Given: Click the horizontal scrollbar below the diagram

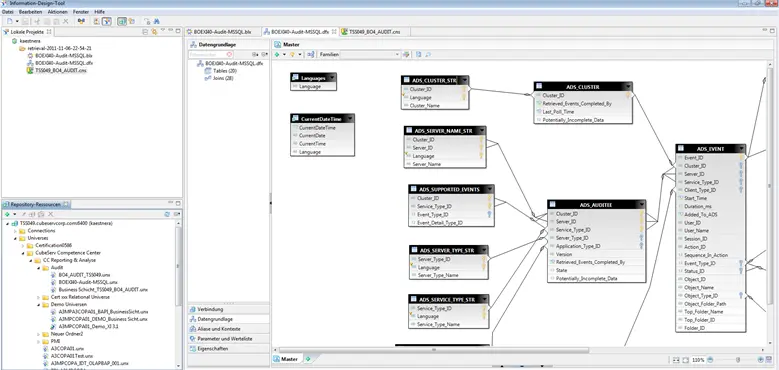Looking at the screenshot, I should pos(434,350).
